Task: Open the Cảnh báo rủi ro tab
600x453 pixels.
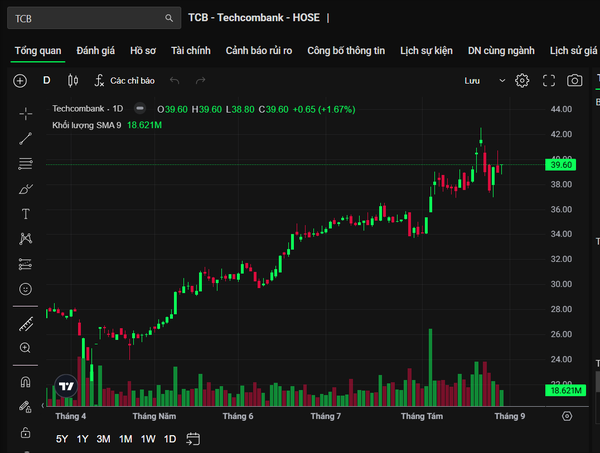Action: pos(259,51)
